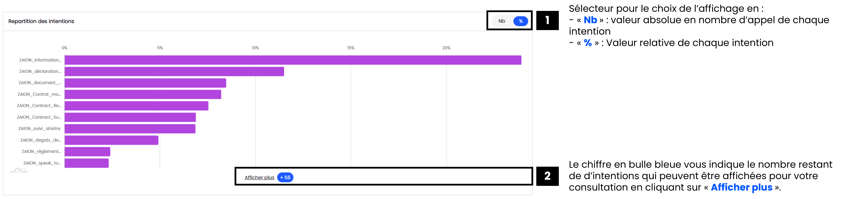Viewport: 868px width, 199px height.
Task: Select the ZAION_déclaration purple bar
Action: click(x=174, y=72)
